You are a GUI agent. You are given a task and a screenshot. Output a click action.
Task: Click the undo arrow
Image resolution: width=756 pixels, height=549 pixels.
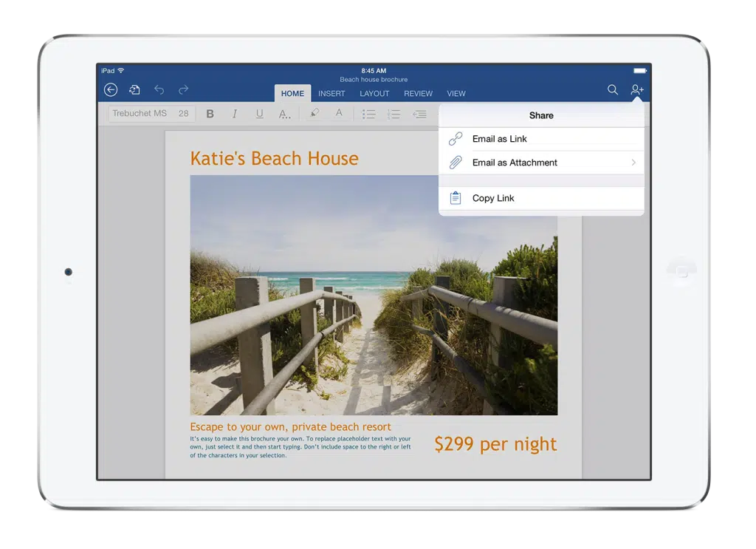click(159, 89)
